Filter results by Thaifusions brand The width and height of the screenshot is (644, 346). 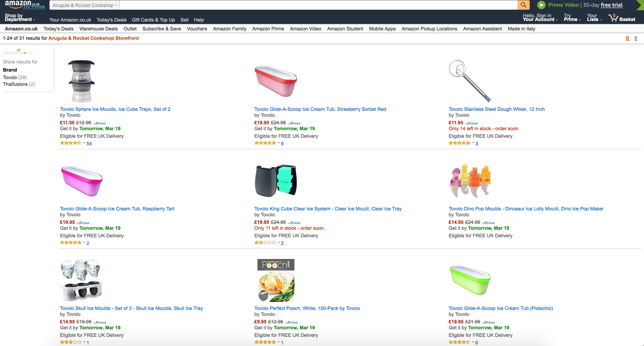pos(15,84)
